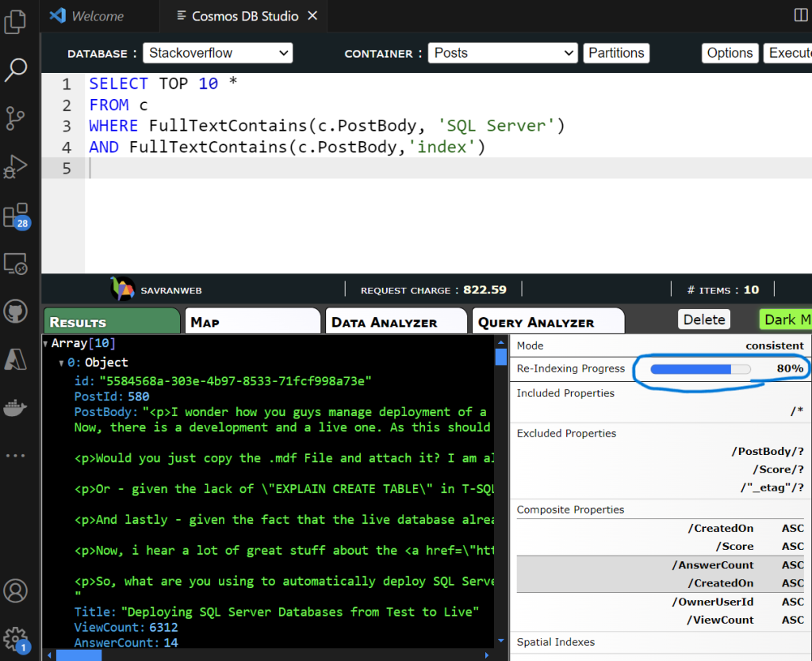Viewport: 812px width, 661px height.
Task: Open the Remote Explorer view
Action: point(15,264)
